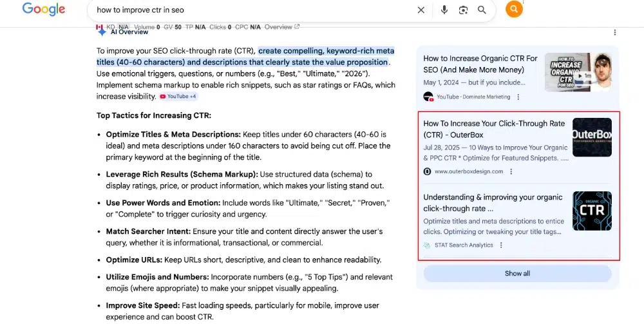Open the YouTube +4 source chip
Screen dimensions: 644x324
pyautogui.click(x=178, y=97)
